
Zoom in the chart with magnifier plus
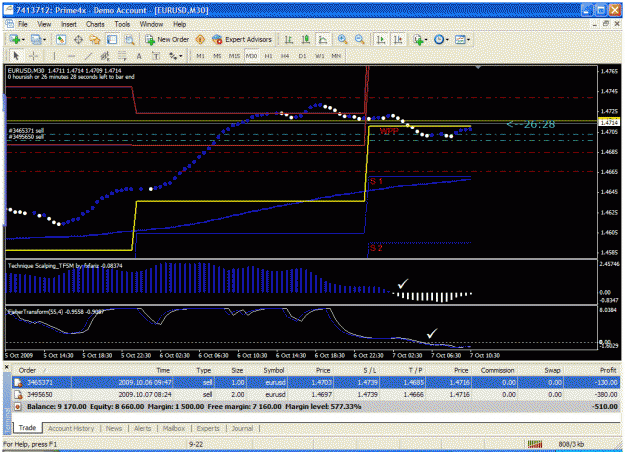coord(342,39)
